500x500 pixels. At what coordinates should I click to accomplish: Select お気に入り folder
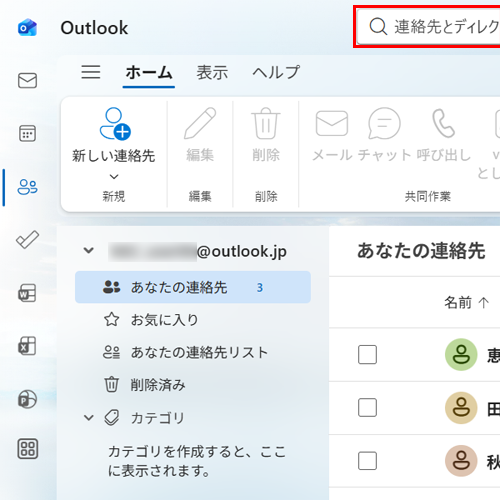(193, 320)
